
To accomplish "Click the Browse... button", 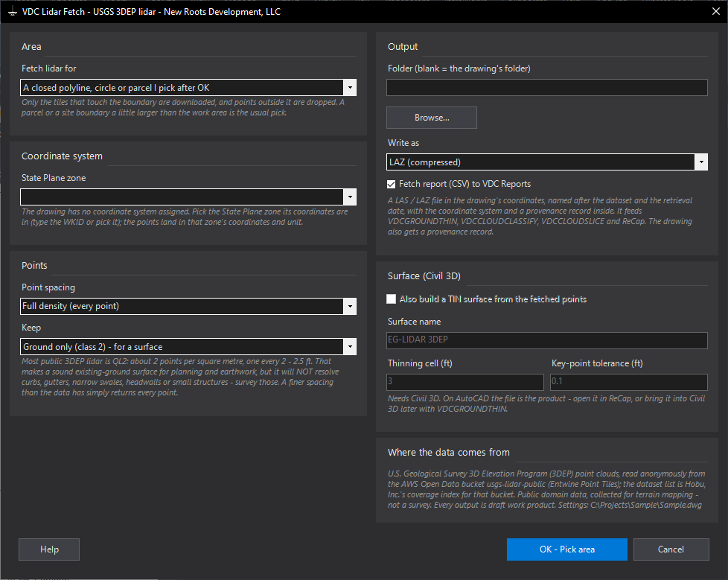I will pos(432,118).
